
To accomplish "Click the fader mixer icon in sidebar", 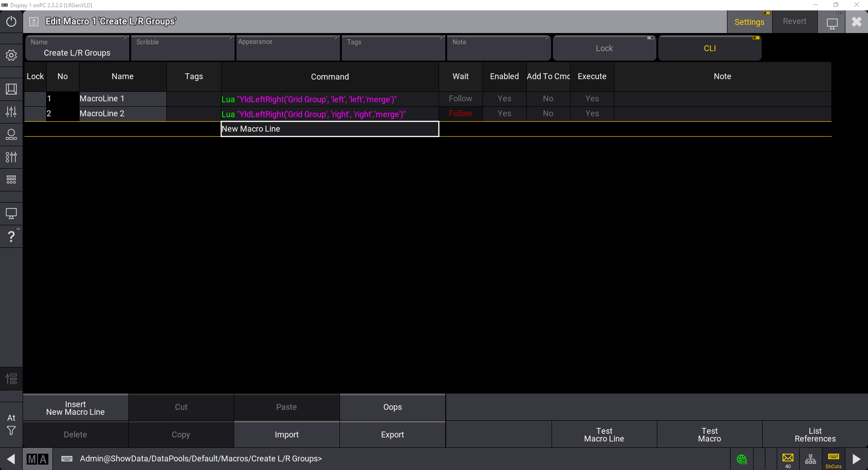I will pyautogui.click(x=11, y=112).
